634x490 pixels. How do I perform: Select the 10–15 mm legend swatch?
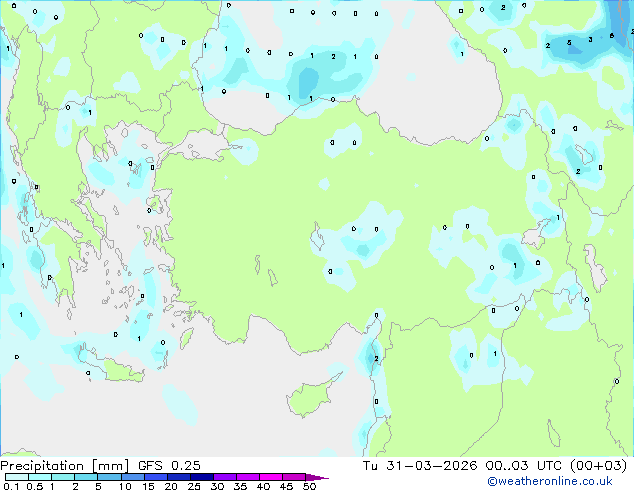pos(133,477)
